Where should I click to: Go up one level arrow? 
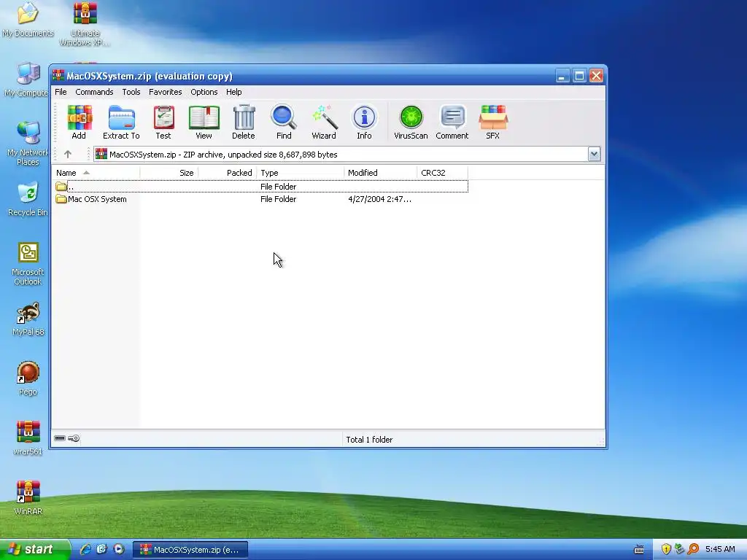tap(68, 155)
